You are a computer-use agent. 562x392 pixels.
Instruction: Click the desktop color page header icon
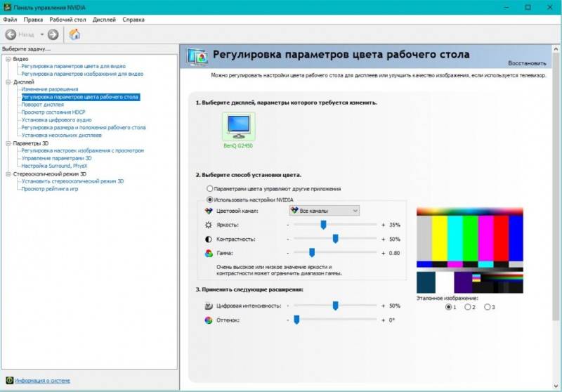pyautogui.click(x=197, y=57)
